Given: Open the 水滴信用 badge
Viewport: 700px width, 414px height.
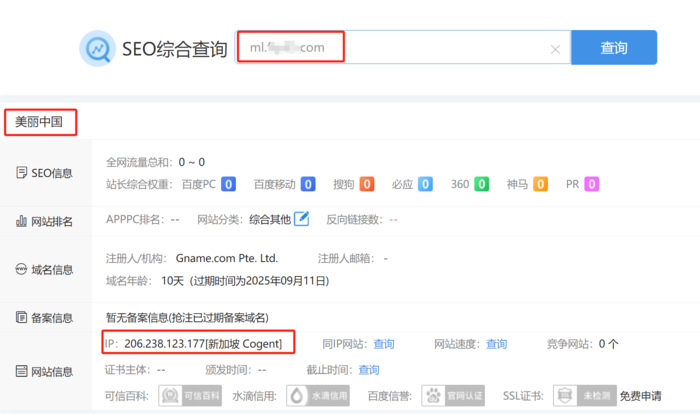Looking at the screenshot, I should (x=311, y=396).
